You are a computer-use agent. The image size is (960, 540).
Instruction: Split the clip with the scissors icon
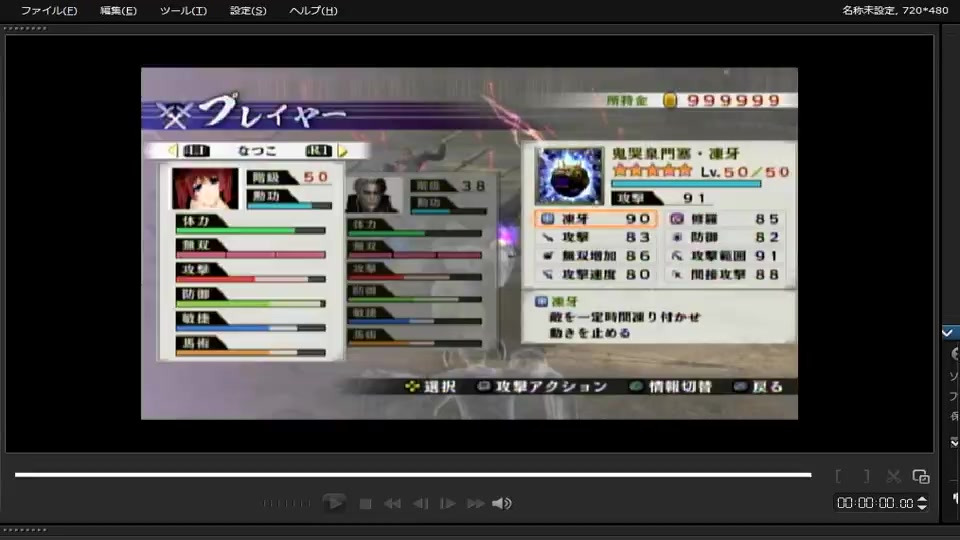893,476
